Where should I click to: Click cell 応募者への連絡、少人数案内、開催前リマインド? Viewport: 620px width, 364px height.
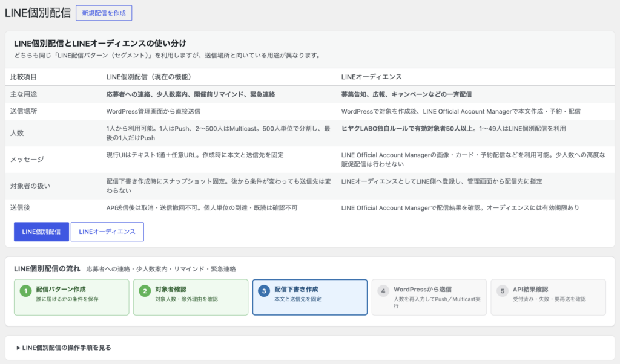[191, 94]
